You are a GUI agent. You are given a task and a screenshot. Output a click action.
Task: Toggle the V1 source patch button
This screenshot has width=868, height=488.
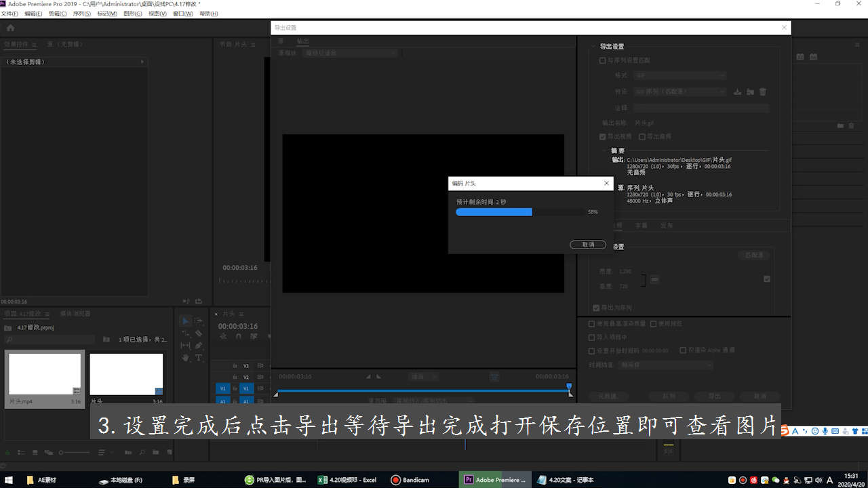(222, 388)
